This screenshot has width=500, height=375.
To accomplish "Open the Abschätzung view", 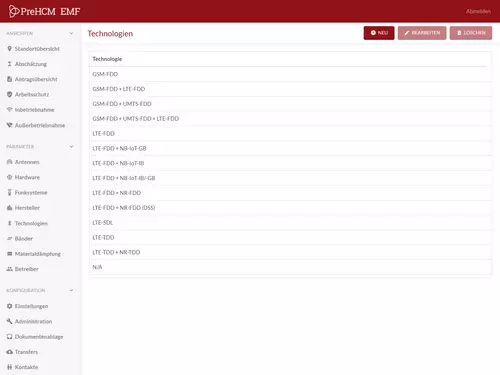I will pos(31,64).
